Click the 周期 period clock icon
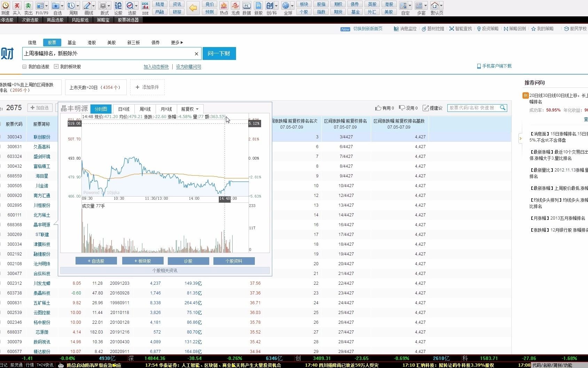The image size is (588, 368). coord(71,6)
